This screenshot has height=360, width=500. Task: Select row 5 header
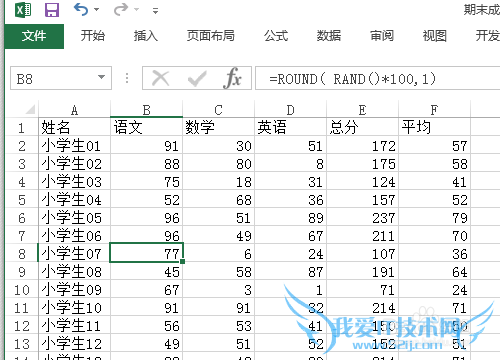tap(22, 200)
